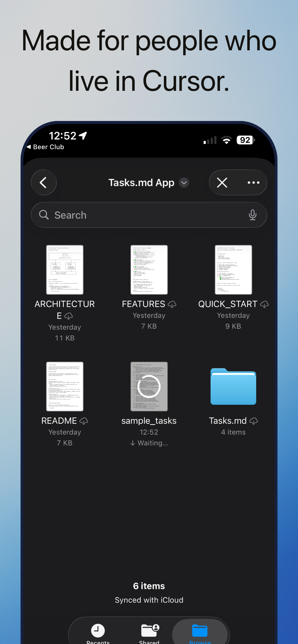
Task: Tap the sample_tasks downloading thumbnail
Action: point(149,386)
